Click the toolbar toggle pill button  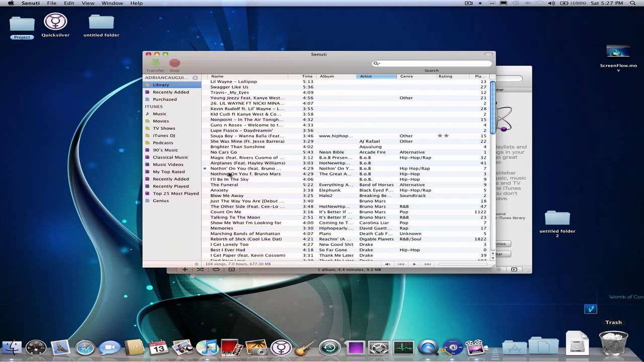[489, 54]
